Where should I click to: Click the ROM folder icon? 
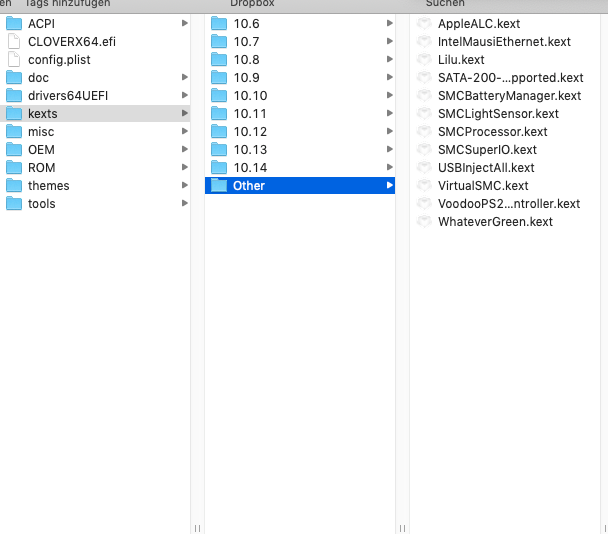[x=14, y=168]
